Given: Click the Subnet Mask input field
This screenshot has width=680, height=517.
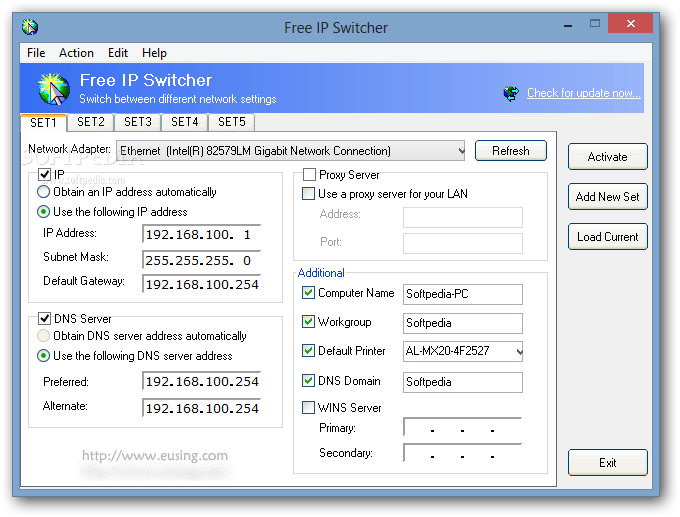Looking at the screenshot, I should (202, 260).
